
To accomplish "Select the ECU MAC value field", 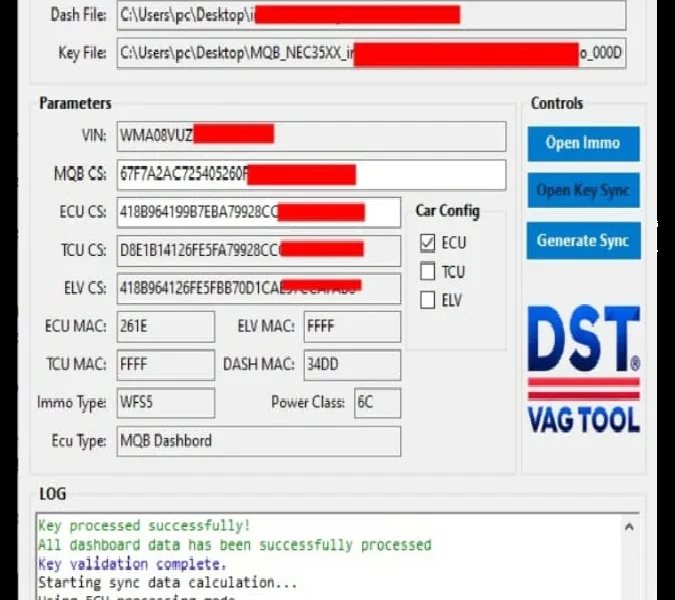I will coord(164,327).
